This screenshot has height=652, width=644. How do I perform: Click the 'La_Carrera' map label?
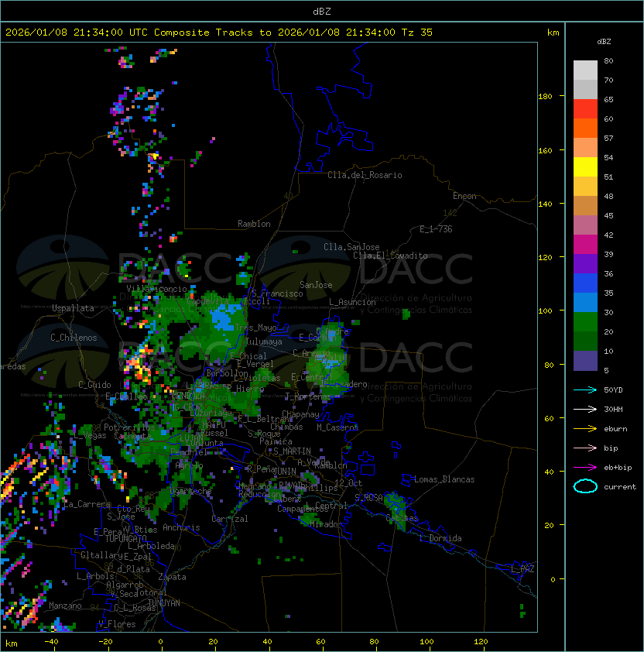[x=87, y=504]
